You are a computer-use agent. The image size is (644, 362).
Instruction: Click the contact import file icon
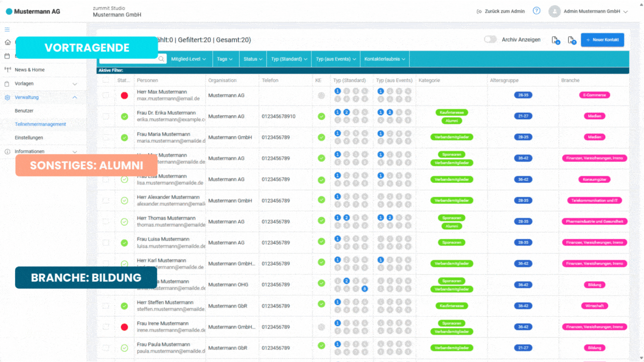click(x=555, y=40)
